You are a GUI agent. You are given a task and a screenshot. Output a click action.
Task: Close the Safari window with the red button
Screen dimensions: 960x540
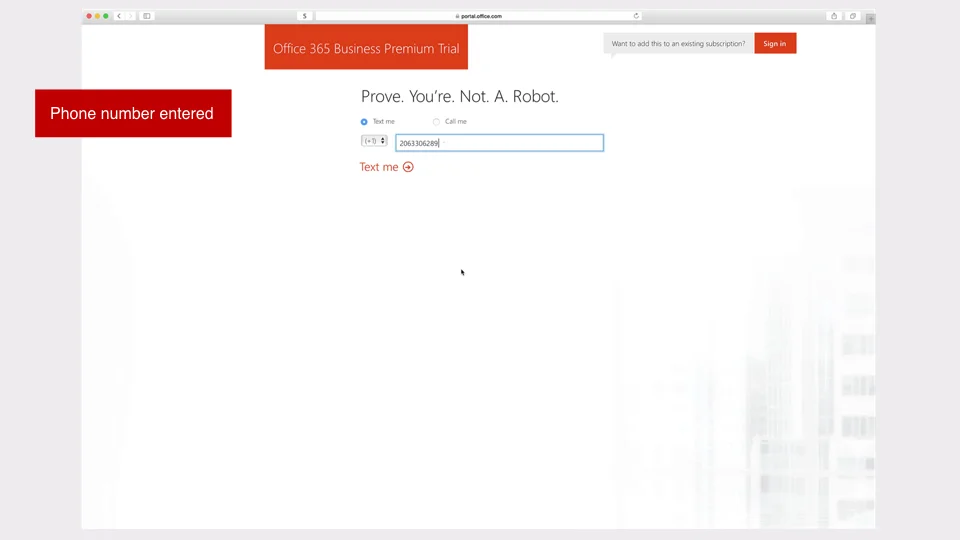(89, 16)
